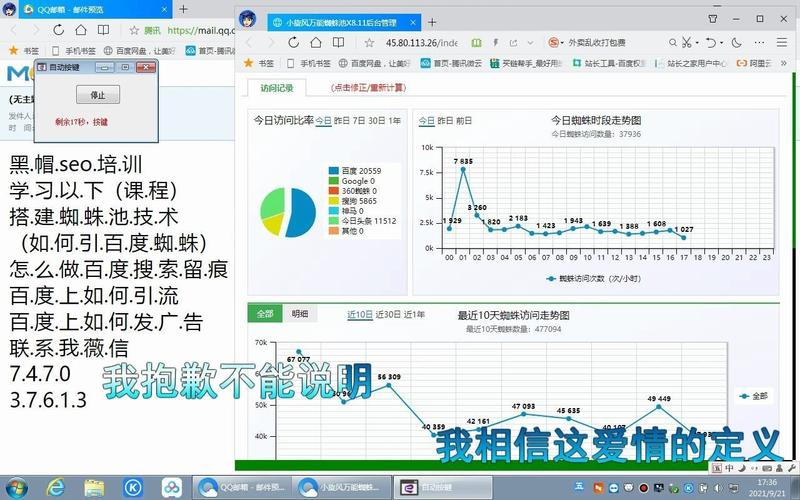
Task: Select 近1年 range for spider trend
Action: [x=414, y=315]
